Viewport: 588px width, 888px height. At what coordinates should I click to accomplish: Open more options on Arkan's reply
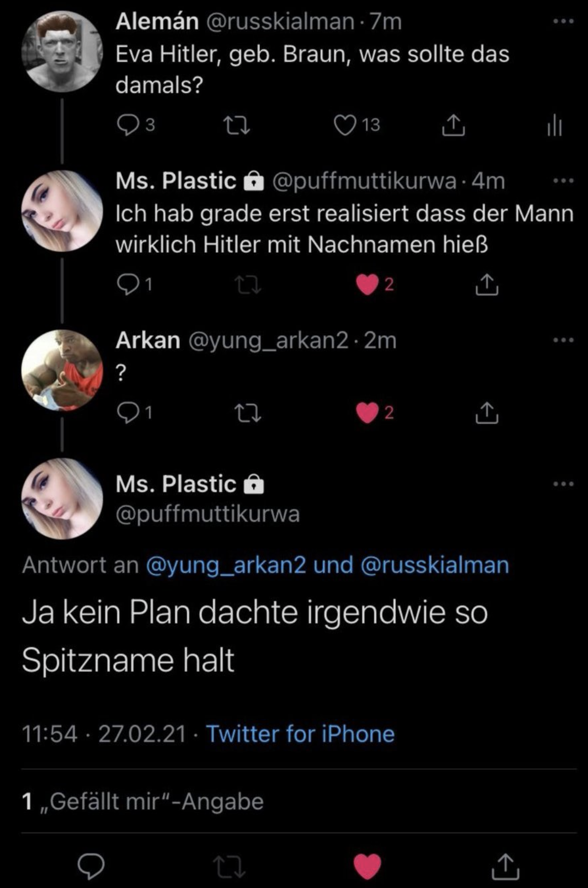pyautogui.click(x=563, y=341)
